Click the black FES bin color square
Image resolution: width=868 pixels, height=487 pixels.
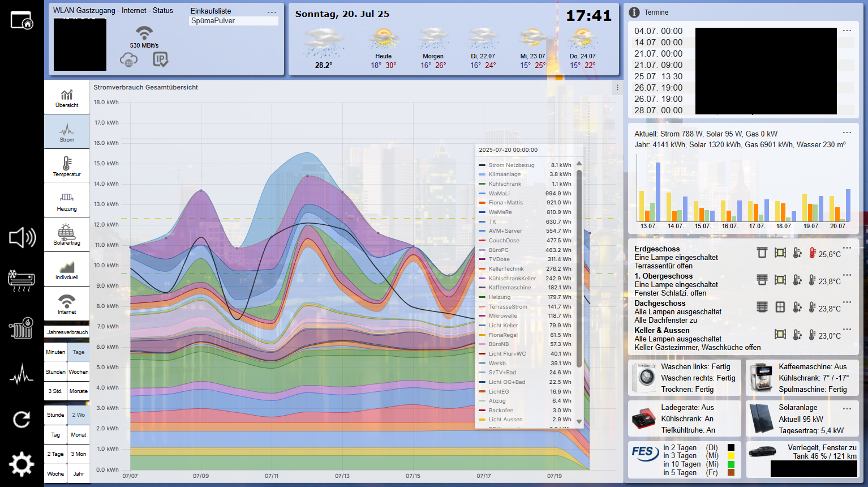[x=731, y=447]
